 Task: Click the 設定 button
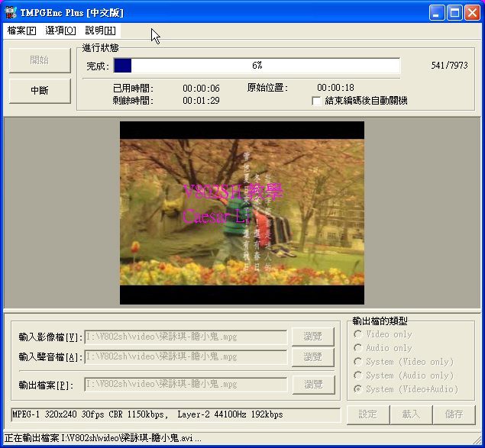coord(368,414)
